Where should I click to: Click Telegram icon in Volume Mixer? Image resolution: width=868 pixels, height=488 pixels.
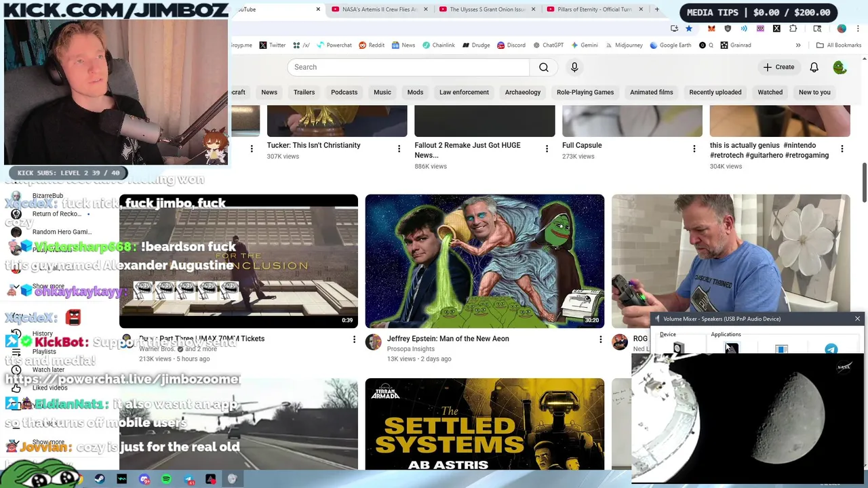[x=831, y=348]
